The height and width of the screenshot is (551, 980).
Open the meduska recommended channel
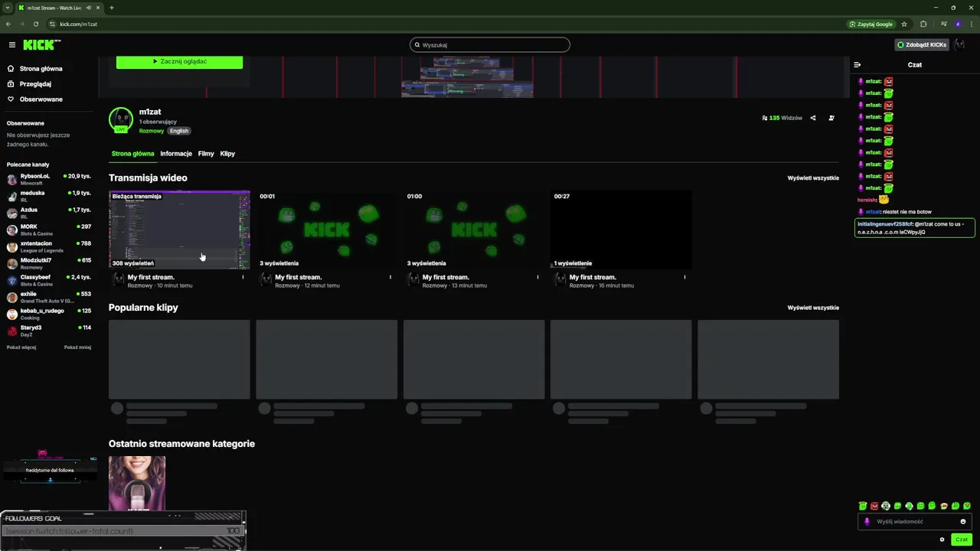[x=49, y=196]
